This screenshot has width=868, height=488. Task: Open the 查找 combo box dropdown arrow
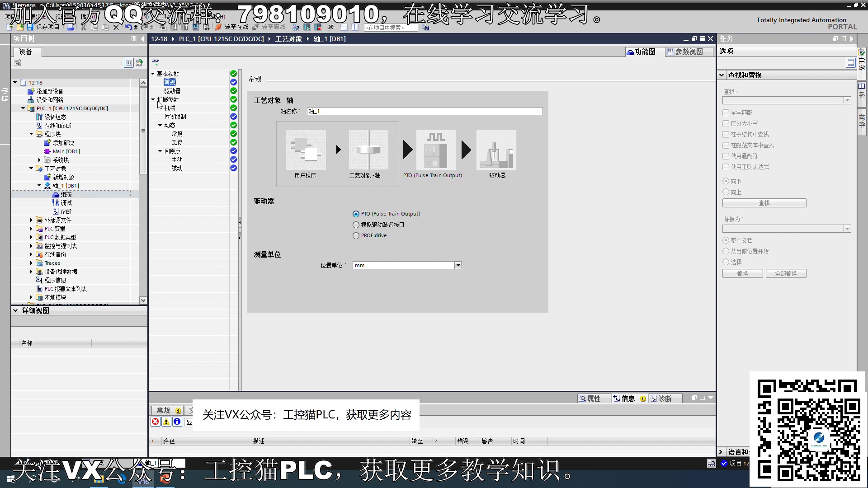pyautogui.click(x=847, y=100)
